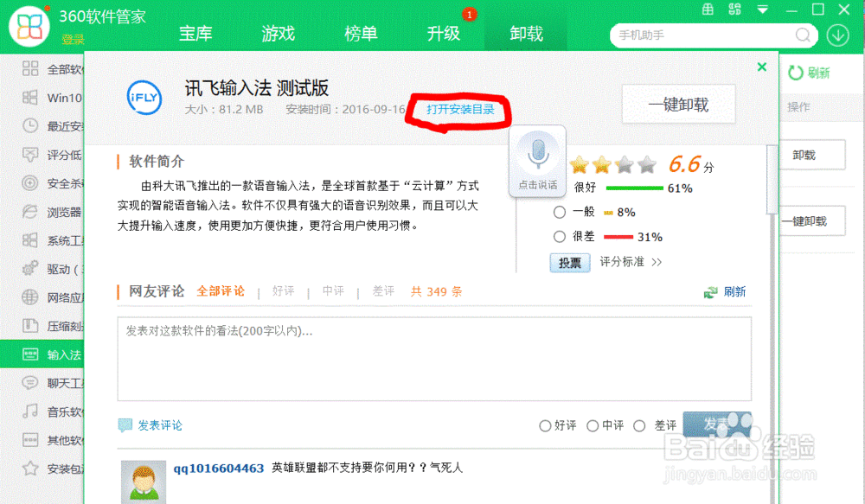
Task: Select the 卸载 uninstall tab
Action: click(x=526, y=34)
